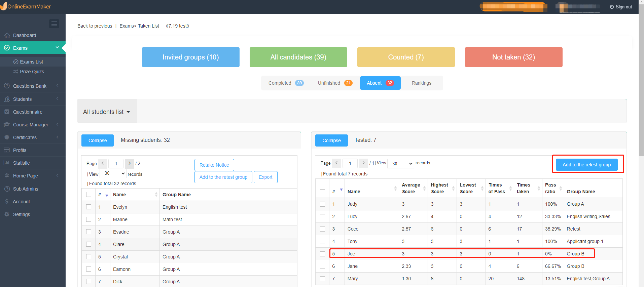The image size is (644, 287).
Task: Check the box for Marine
Action: (89, 219)
